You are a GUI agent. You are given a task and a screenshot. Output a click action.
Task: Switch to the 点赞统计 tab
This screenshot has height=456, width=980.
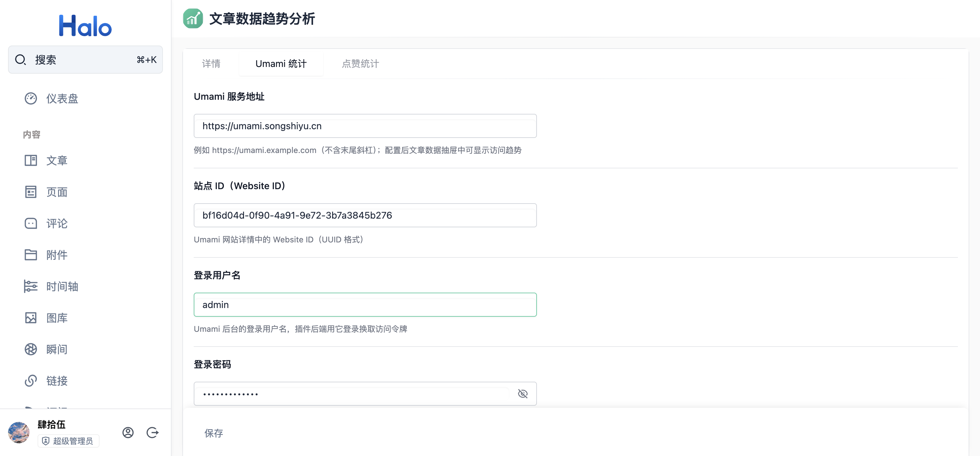360,64
